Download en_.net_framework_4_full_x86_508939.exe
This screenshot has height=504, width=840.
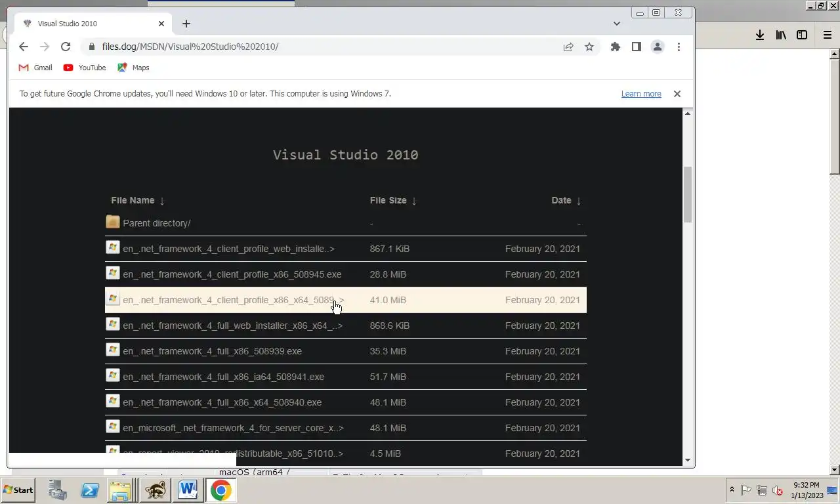pos(212,351)
